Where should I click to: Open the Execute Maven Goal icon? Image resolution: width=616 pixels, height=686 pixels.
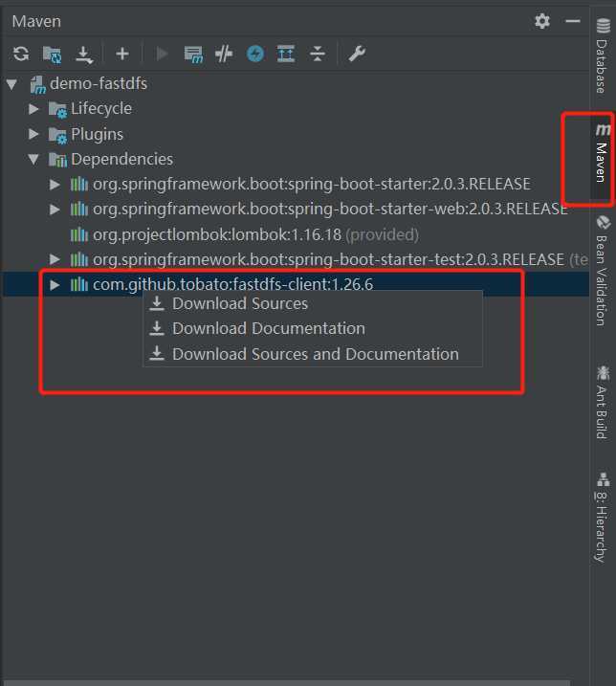tap(193, 55)
